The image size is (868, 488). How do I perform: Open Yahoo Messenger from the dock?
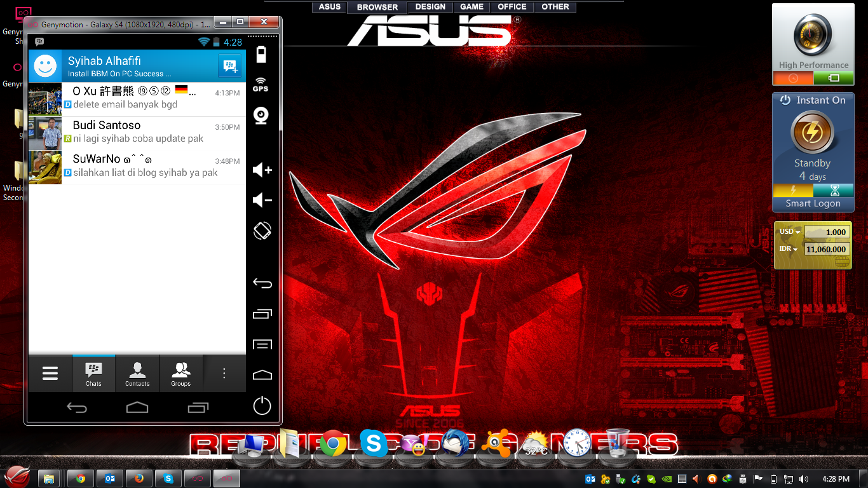(414, 445)
